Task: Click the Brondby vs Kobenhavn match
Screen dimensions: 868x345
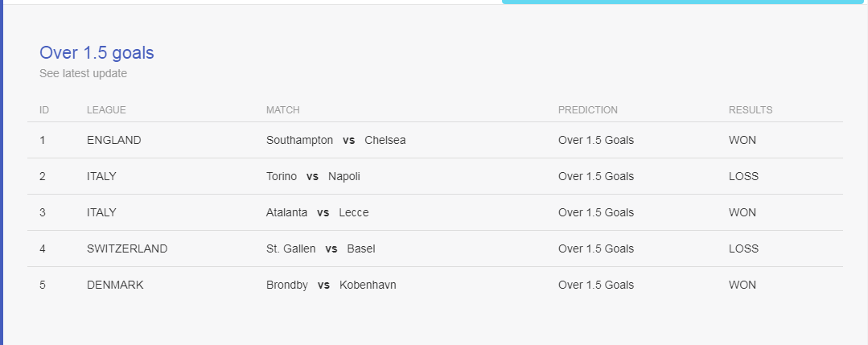Action: (x=331, y=285)
